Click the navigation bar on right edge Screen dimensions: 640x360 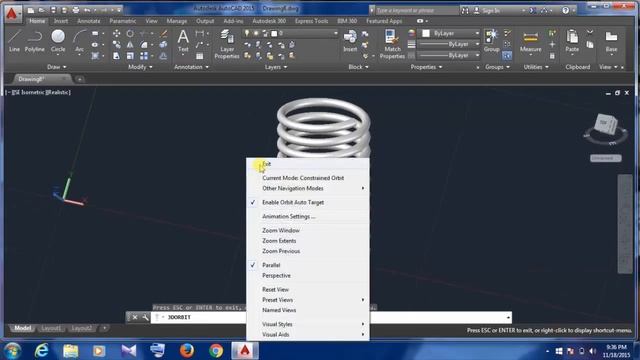(x=624, y=224)
